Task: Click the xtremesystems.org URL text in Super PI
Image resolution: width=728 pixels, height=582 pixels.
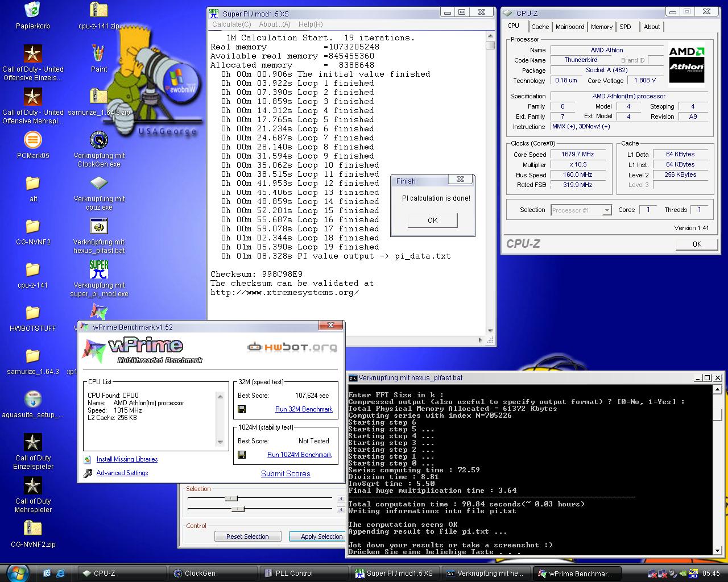Action: click(285, 292)
